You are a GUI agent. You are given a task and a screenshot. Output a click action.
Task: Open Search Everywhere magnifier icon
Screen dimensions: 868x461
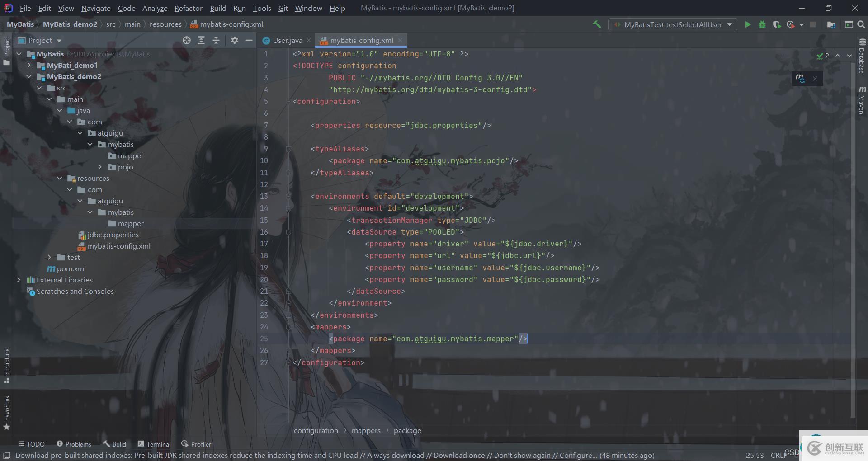[x=861, y=24]
